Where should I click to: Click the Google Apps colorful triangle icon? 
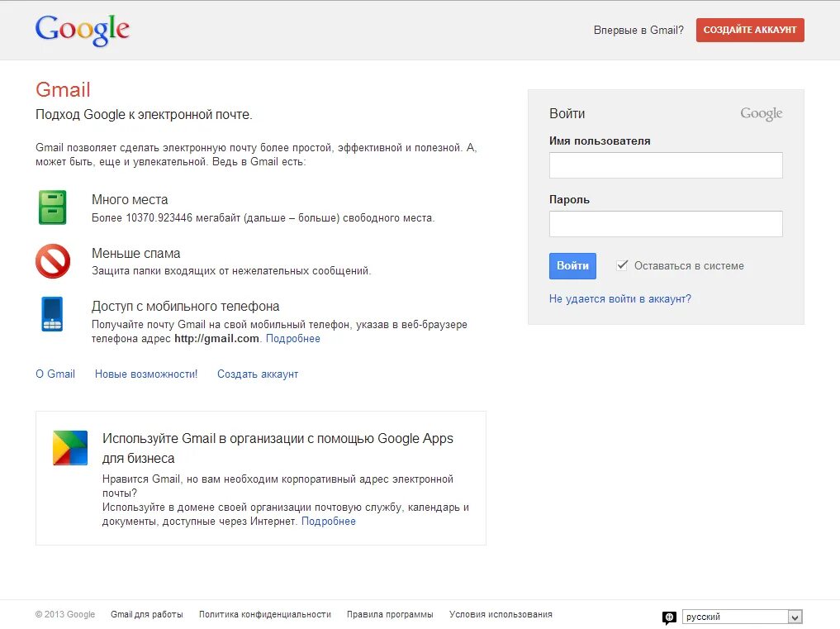[x=70, y=447]
